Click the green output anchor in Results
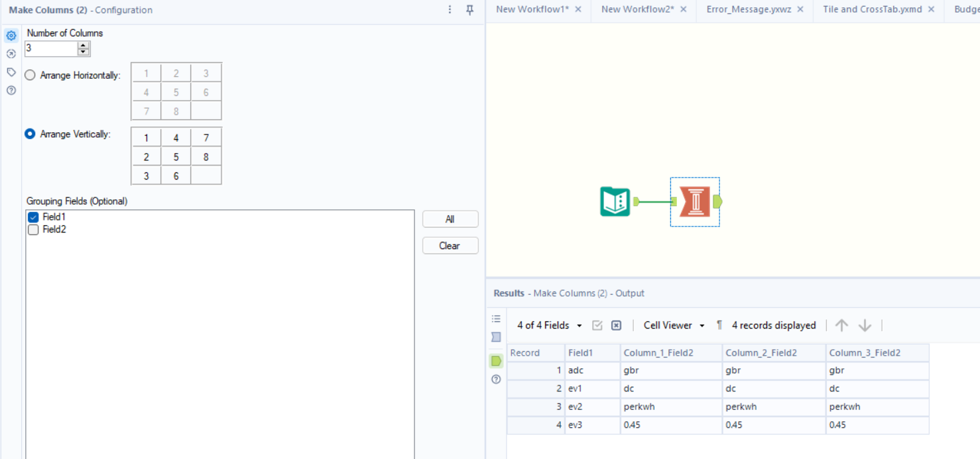The height and width of the screenshot is (459, 980). (x=495, y=361)
